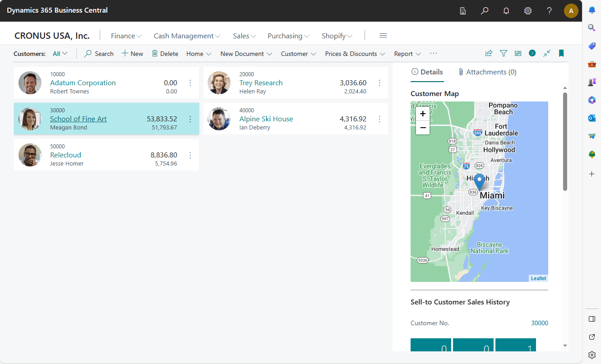
Task: Expand the Prices & Discounts dropdown
Action: point(355,54)
